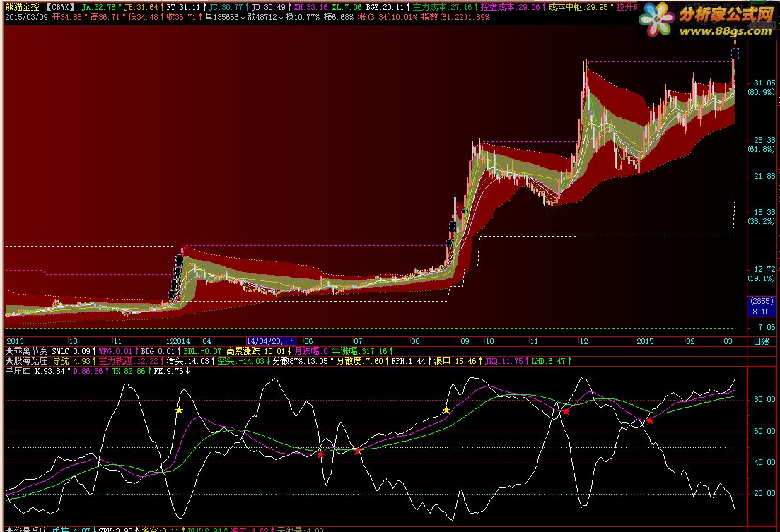Click the red star nearest the 80.00 line

[x=566, y=412]
